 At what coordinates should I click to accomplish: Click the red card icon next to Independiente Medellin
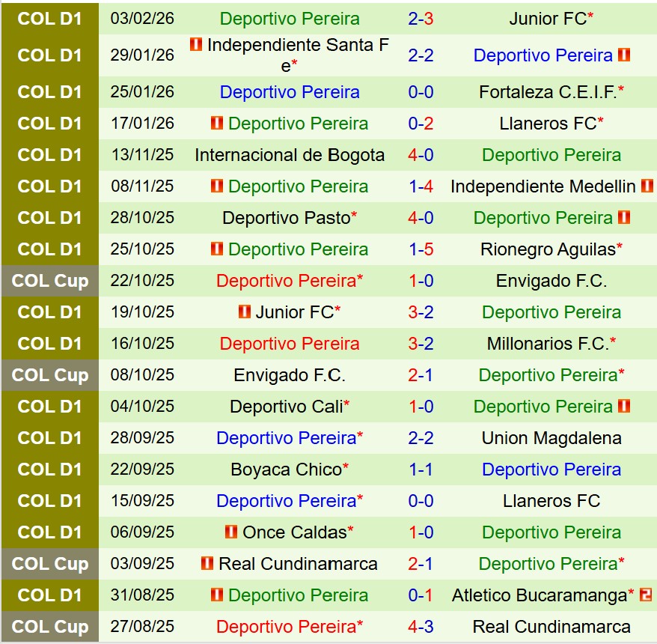pyautogui.click(x=647, y=186)
